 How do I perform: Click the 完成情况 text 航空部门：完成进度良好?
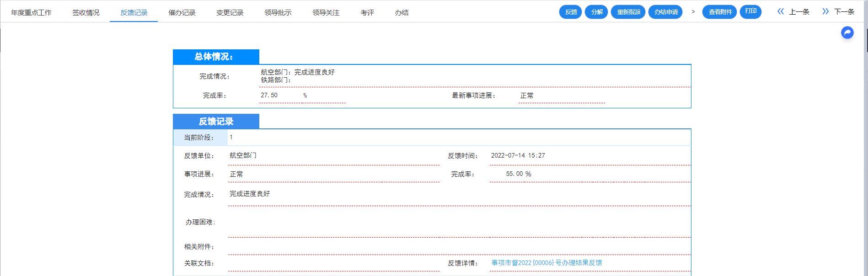pos(298,72)
